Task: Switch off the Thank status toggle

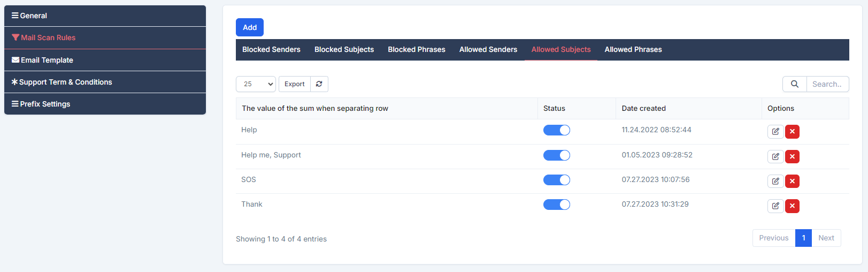Action: 556,205
